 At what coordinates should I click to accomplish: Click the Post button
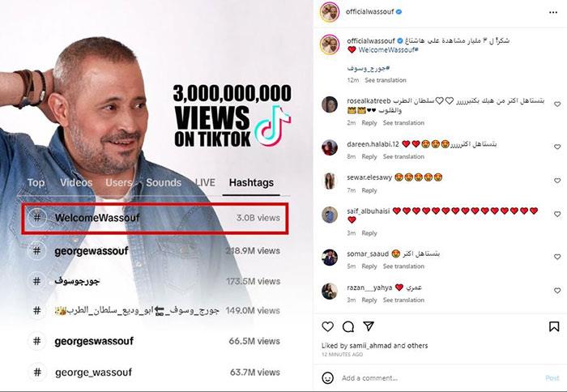tap(552, 378)
